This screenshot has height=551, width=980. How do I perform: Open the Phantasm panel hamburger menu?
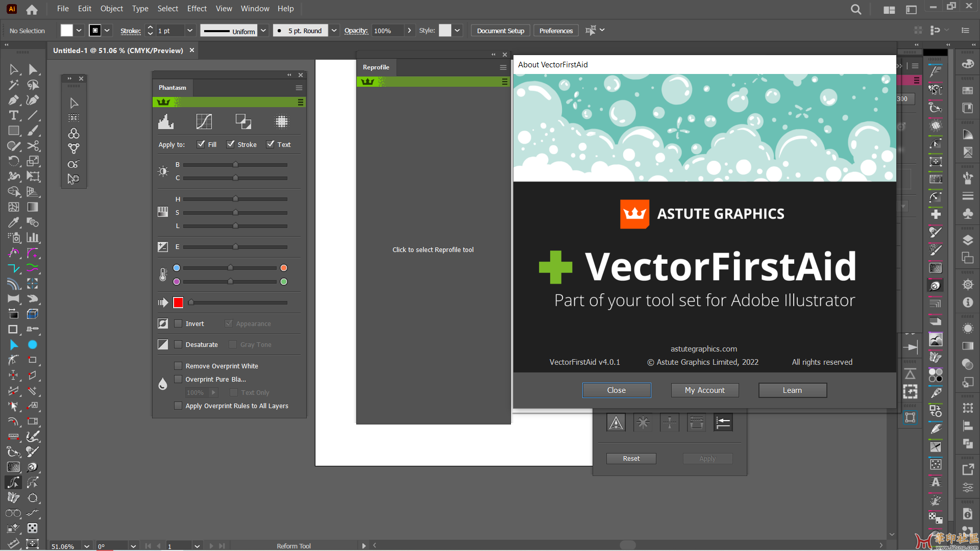point(299,88)
